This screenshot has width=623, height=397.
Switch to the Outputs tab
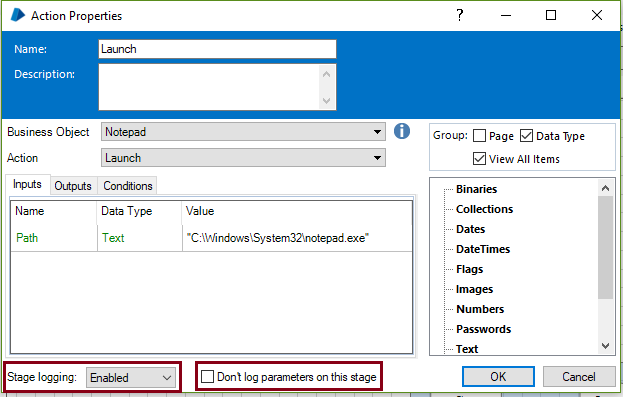(73, 186)
